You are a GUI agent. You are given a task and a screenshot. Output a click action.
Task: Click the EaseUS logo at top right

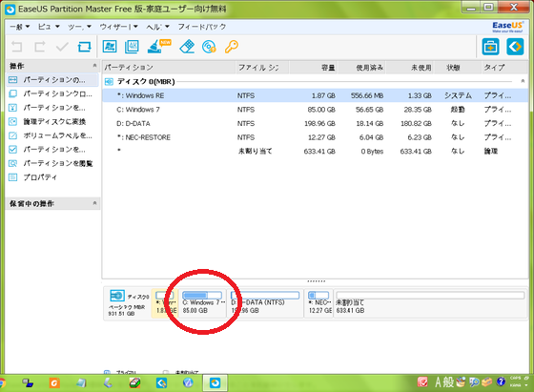tap(507, 27)
